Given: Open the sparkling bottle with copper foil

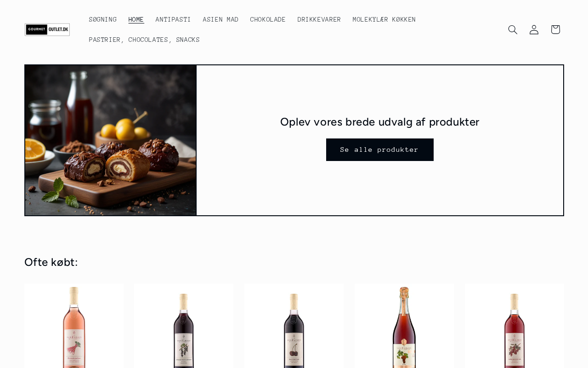Looking at the screenshot, I should tap(404, 326).
